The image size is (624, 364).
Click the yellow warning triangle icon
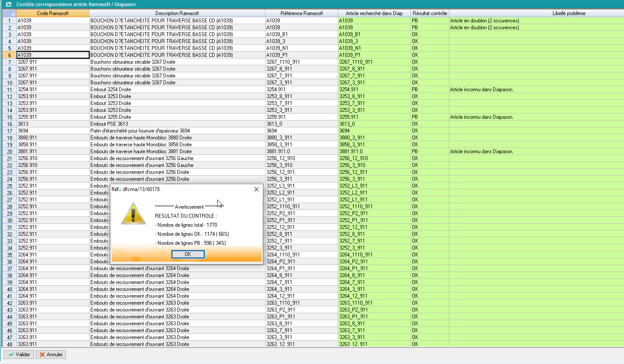[x=133, y=214]
